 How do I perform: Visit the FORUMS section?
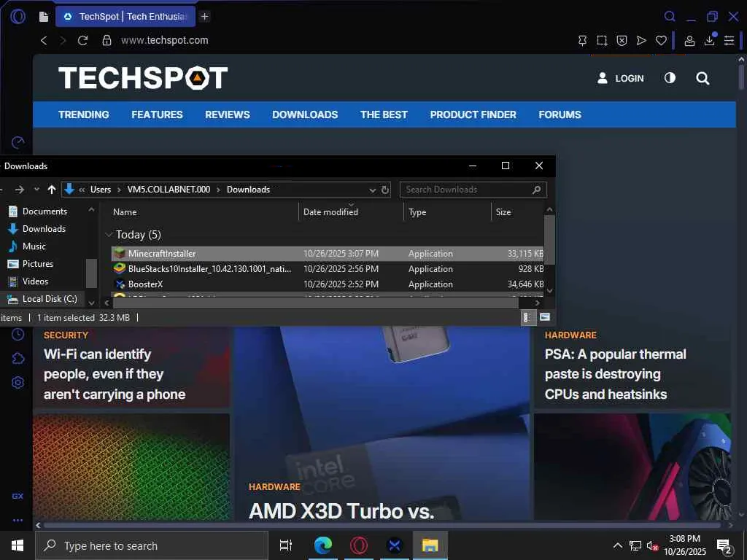tap(560, 114)
